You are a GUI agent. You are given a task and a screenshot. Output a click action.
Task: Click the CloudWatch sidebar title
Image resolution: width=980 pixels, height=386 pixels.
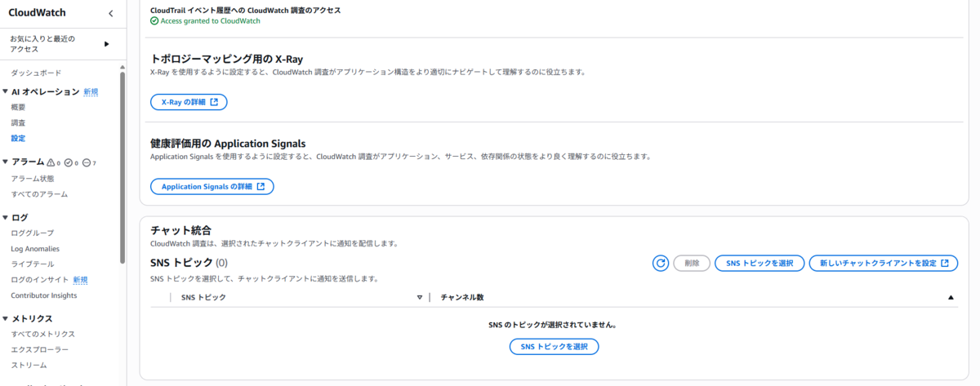pyautogui.click(x=37, y=13)
